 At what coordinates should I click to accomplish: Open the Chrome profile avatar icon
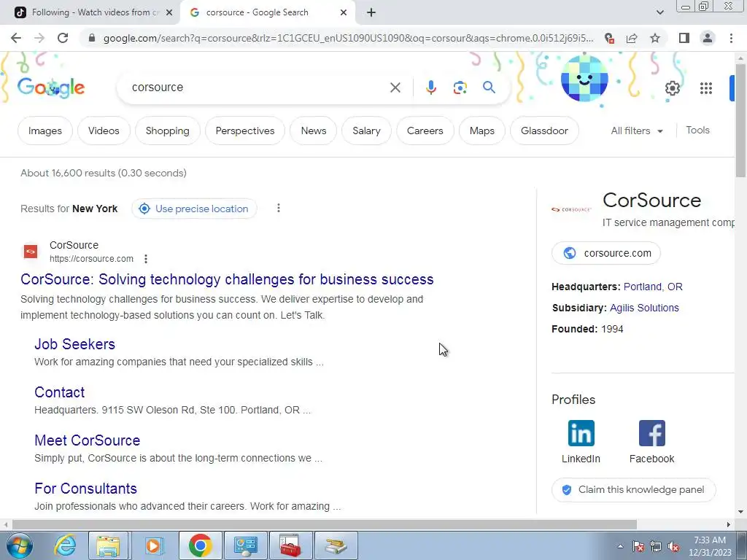pyautogui.click(x=708, y=38)
